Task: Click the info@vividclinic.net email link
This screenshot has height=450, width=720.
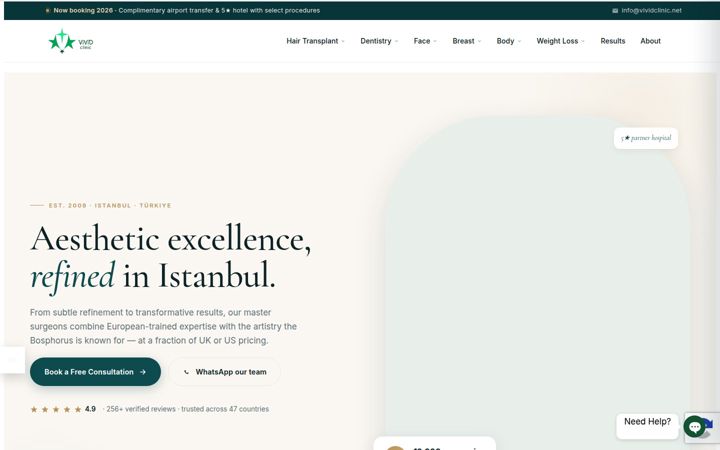Action: tap(651, 11)
